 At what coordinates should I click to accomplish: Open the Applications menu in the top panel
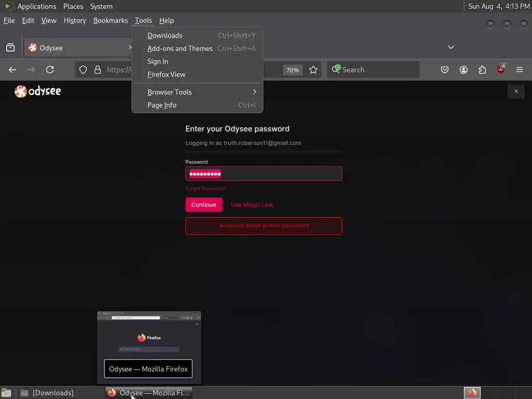click(x=37, y=6)
